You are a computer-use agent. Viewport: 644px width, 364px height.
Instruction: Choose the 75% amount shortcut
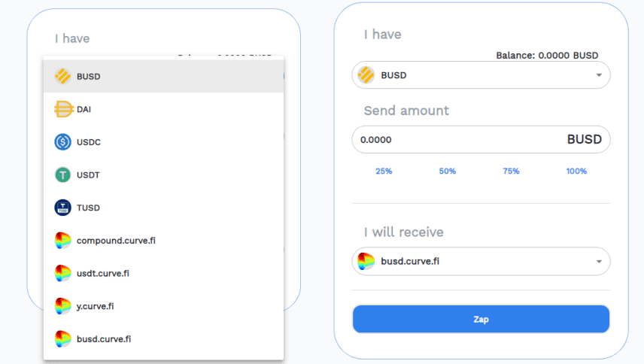[x=511, y=171]
